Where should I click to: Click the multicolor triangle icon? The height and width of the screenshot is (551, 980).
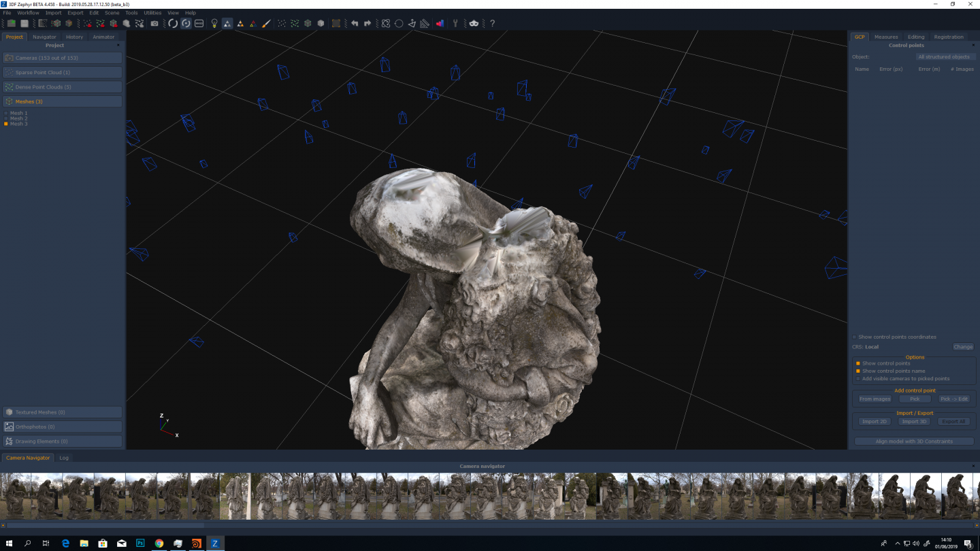[252, 23]
